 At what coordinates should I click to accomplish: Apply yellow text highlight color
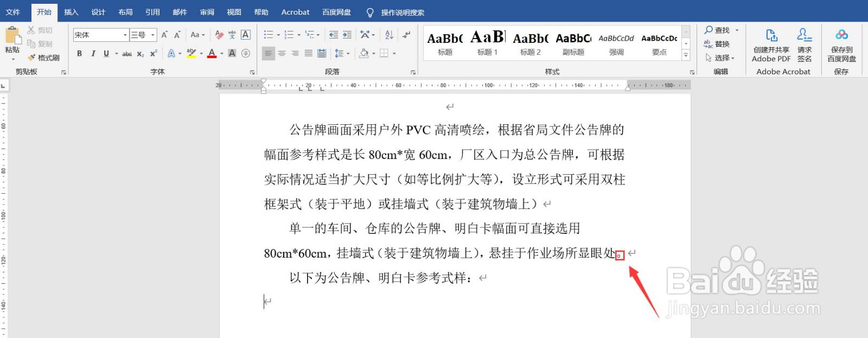pyautogui.click(x=191, y=53)
